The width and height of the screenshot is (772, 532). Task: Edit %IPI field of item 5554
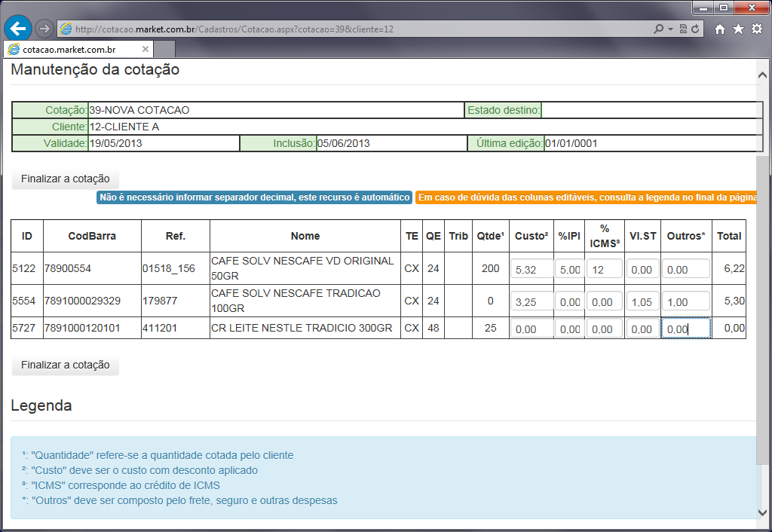(x=570, y=301)
